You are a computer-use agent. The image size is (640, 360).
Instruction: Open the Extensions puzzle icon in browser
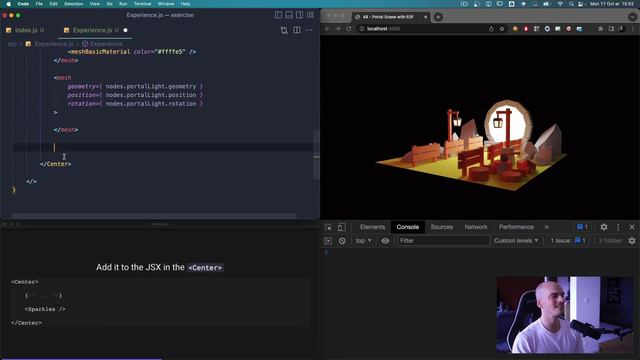point(600,29)
